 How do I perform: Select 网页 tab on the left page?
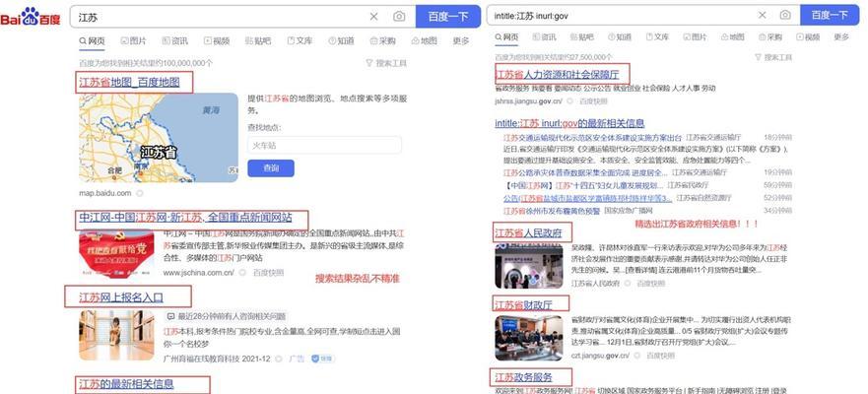point(92,40)
